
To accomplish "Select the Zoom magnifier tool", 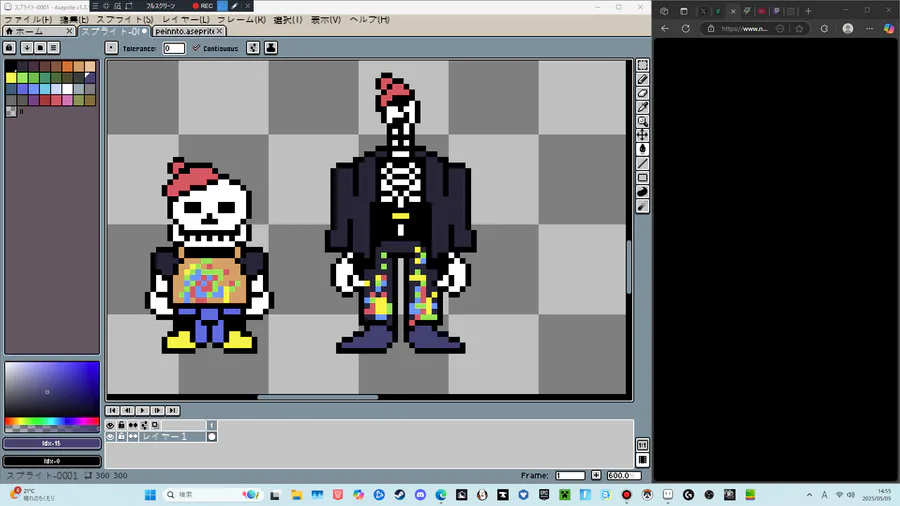I will click(642, 122).
